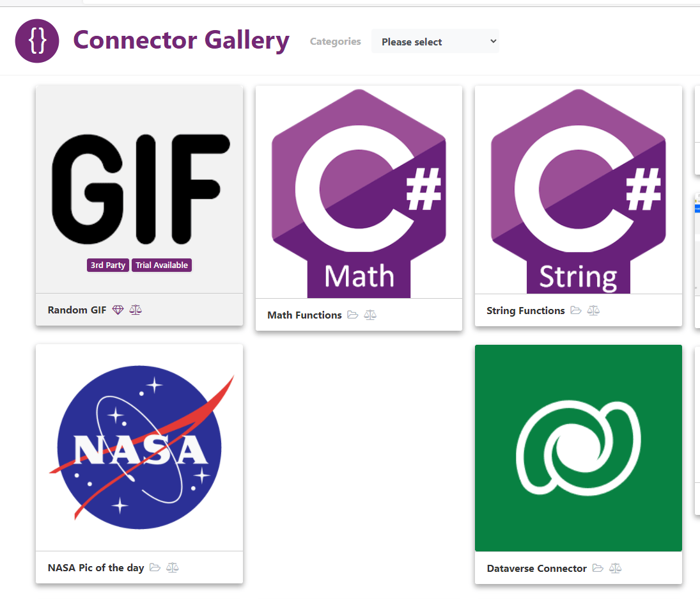Click the scales icon beside Random GIF
The width and height of the screenshot is (700, 600).
(136, 310)
